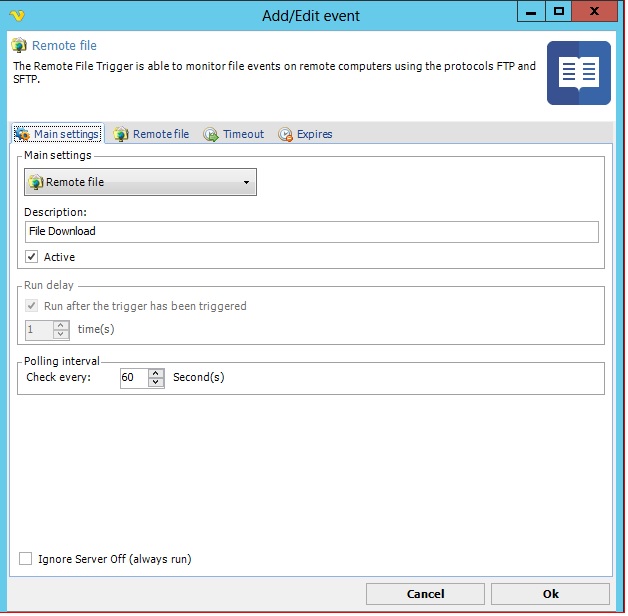
Task: Click the polling interval number field
Action: (x=133, y=378)
